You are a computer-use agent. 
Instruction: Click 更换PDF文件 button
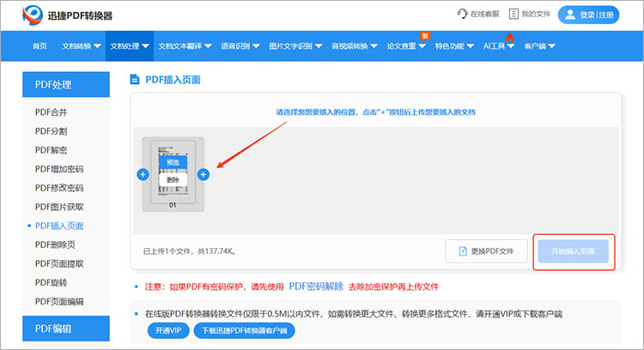486,251
